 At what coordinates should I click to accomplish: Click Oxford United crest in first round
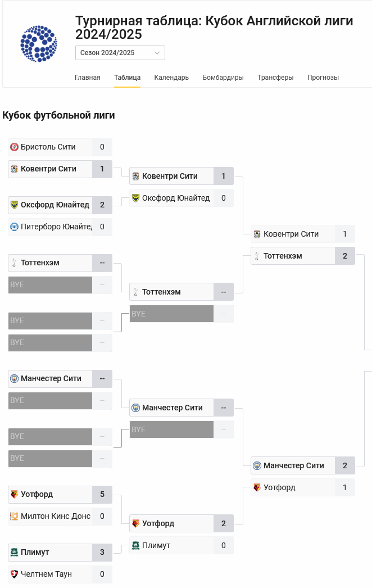pyautogui.click(x=15, y=205)
